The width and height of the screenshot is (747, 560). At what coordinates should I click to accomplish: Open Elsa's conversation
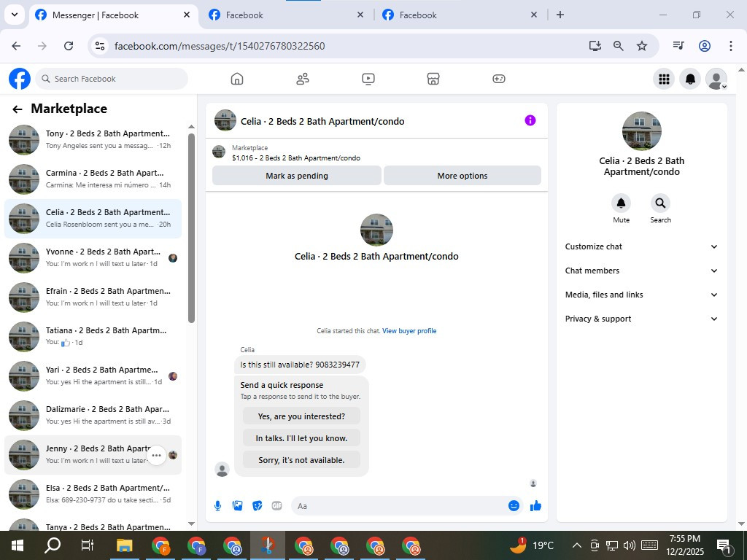tap(93, 494)
